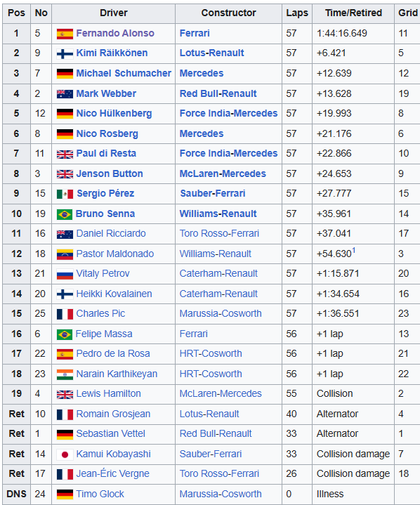Screen dimensions: 420x505
Task: Click the French flag beside Romain Grosjean
Action: (65, 414)
